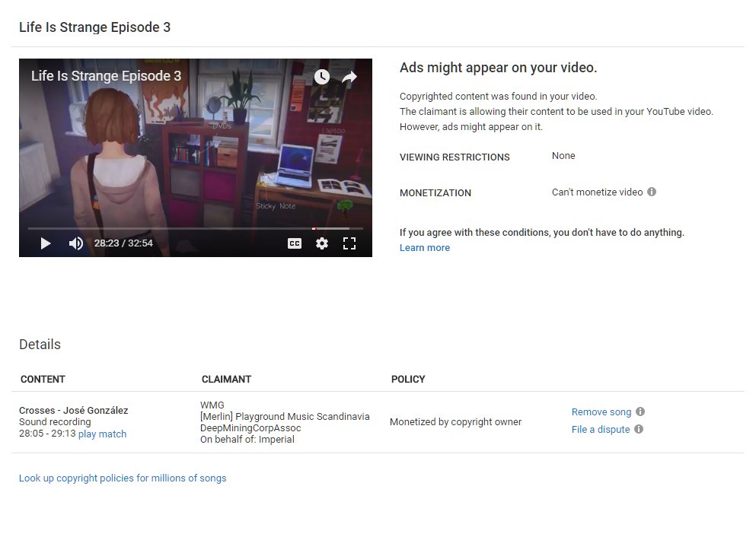Toggle closed captions CC button
The height and width of the screenshot is (537, 756).
pyautogui.click(x=294, y=243)
